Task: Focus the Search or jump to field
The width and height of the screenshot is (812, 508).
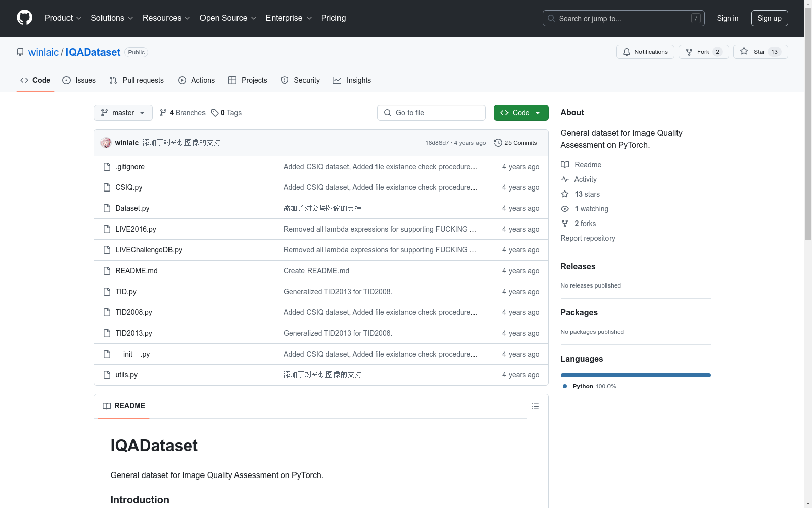Action: click(623, 18)
